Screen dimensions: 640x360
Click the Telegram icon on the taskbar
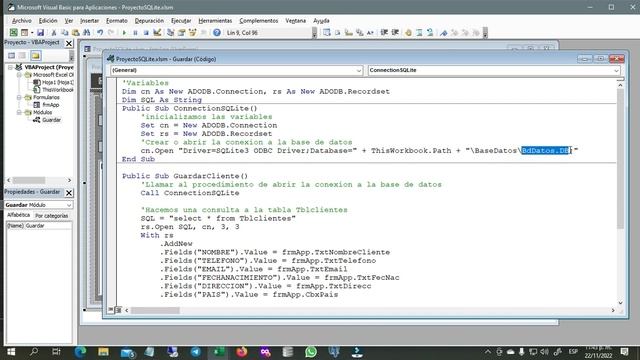point(196,352)
